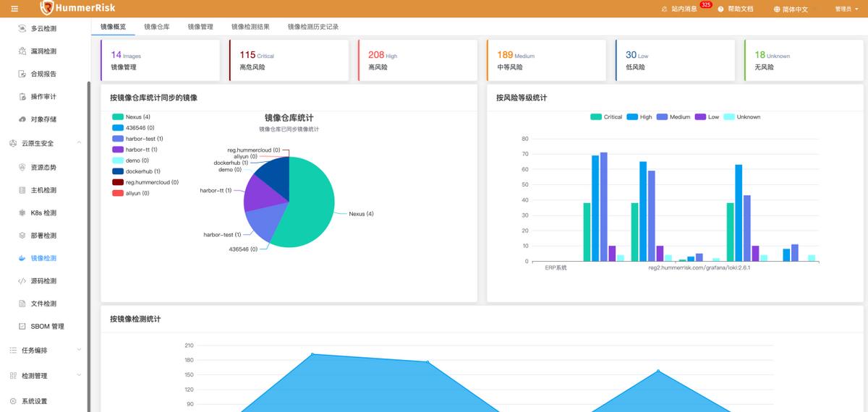Screen dimensions: 868x412
Task: Expand the 检测管理 menu chevron
Action: 79,376
